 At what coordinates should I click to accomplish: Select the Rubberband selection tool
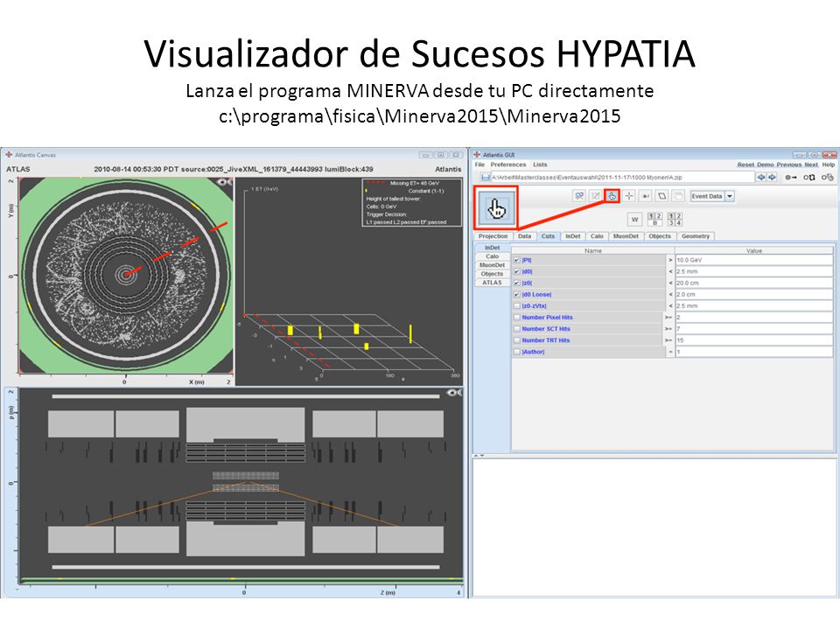click(596, 196)
